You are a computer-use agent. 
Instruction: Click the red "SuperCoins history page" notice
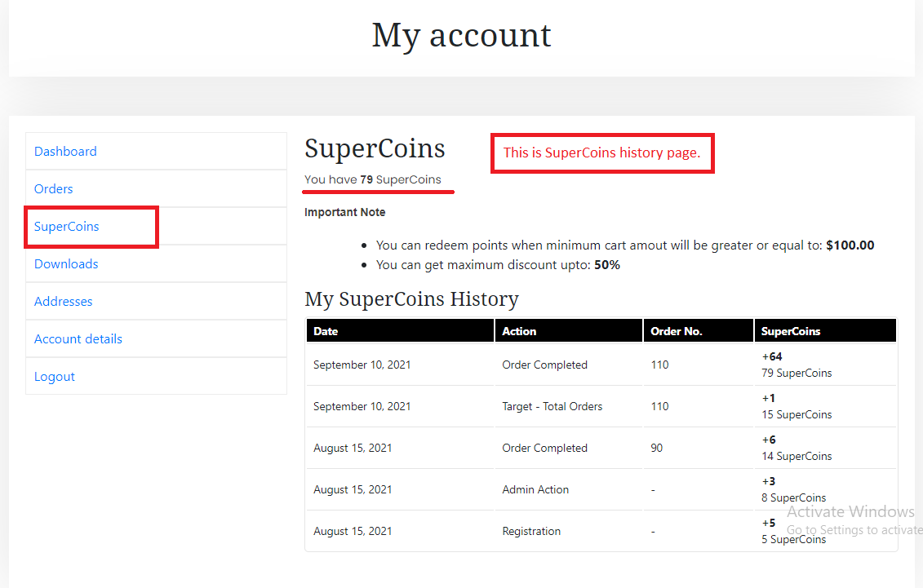tap(601, 153)
